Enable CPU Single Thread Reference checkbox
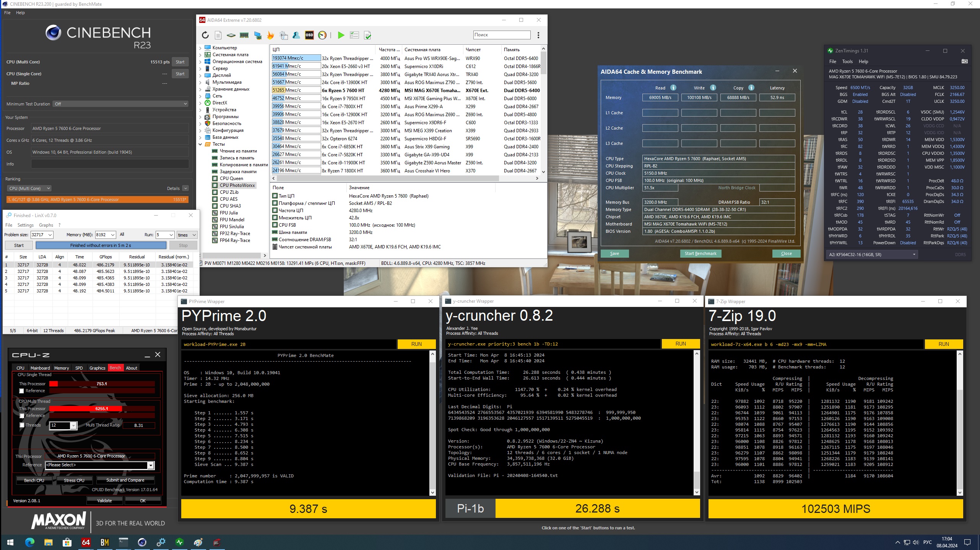980x550 pixels. tap(22, 391)
